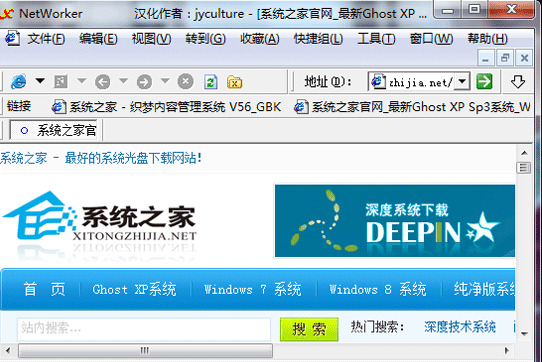Open the 织梦内容管理系统 V56_GBK links bookmark
The width and height of the screenshot is (542, 362).
[166, 107]
